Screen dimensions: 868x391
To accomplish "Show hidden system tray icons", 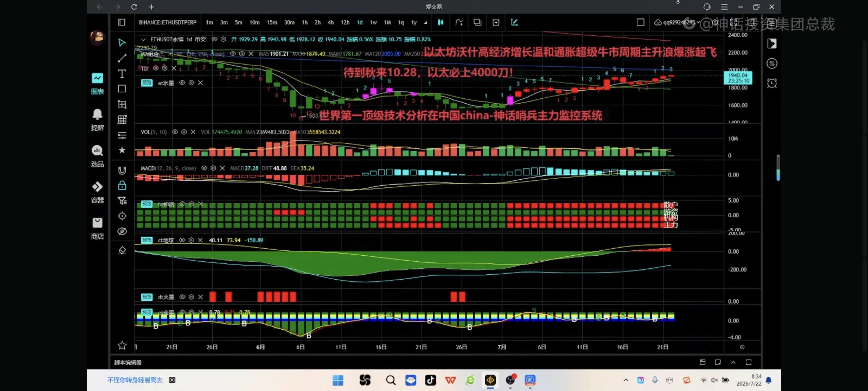I will (x=626, y=380).
